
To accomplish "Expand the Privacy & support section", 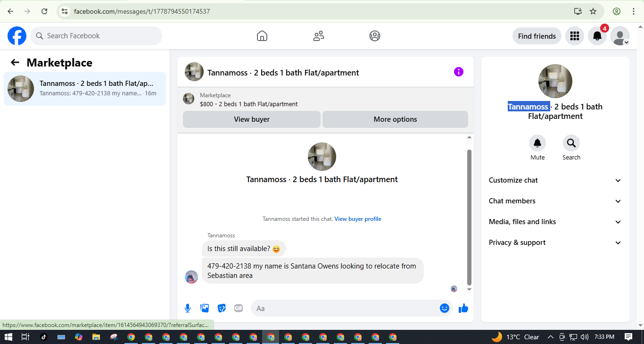I will click(555, 243).
